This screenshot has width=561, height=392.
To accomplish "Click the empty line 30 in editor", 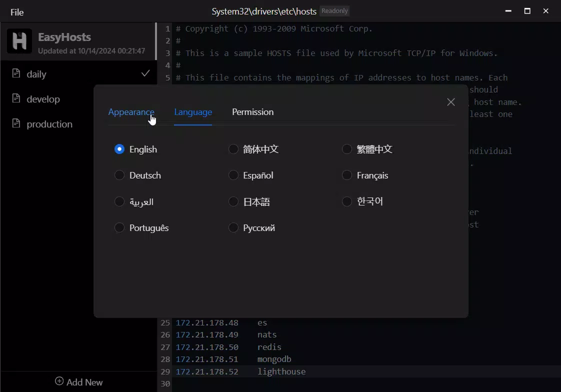I will 366,384.
